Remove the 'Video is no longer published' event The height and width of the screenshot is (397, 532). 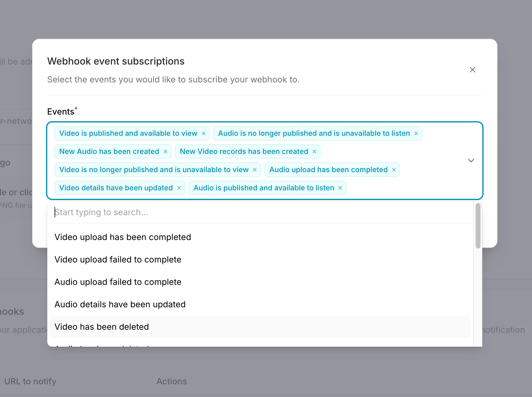click(x=254, y=170)
